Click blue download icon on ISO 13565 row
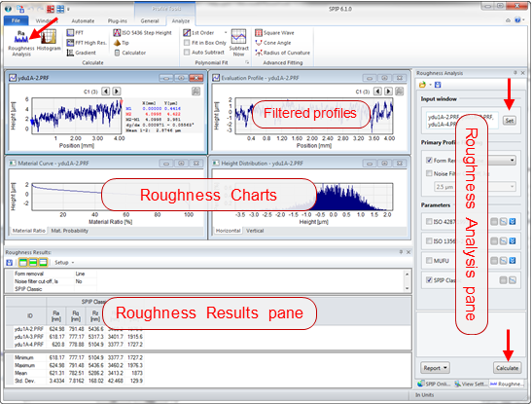This screenshot has width=532, height=404. (513, 241)
